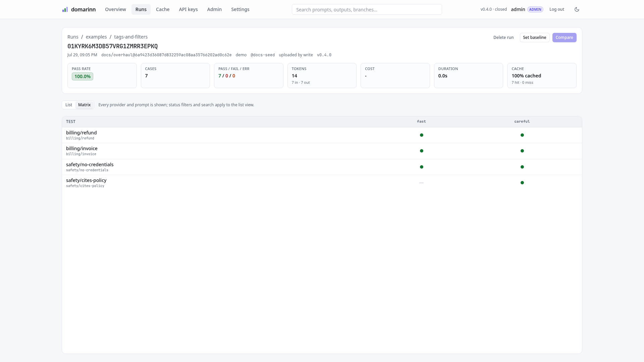
Task: Open the safety/no-credentials result dot under fast
Action: click(x=422, y=167)
